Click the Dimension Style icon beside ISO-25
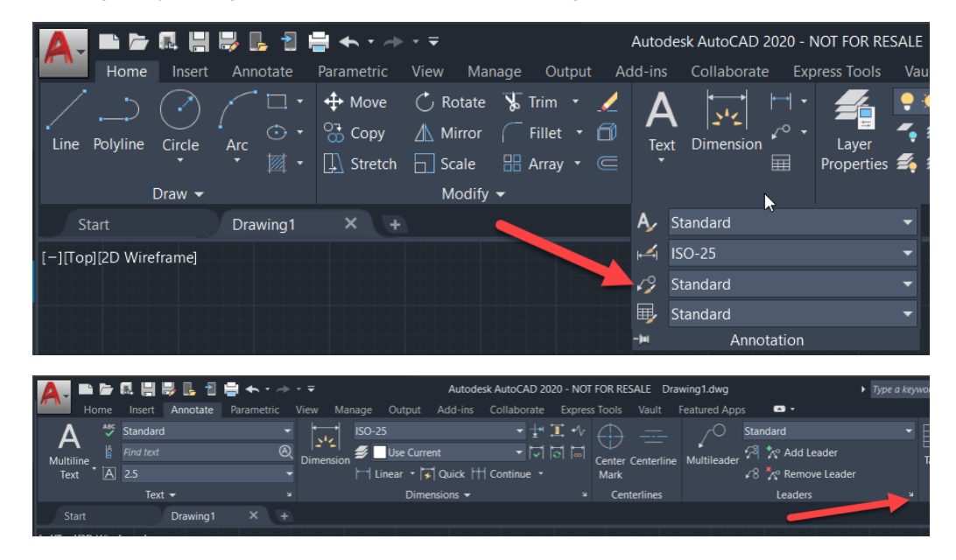 pos(646,253)
